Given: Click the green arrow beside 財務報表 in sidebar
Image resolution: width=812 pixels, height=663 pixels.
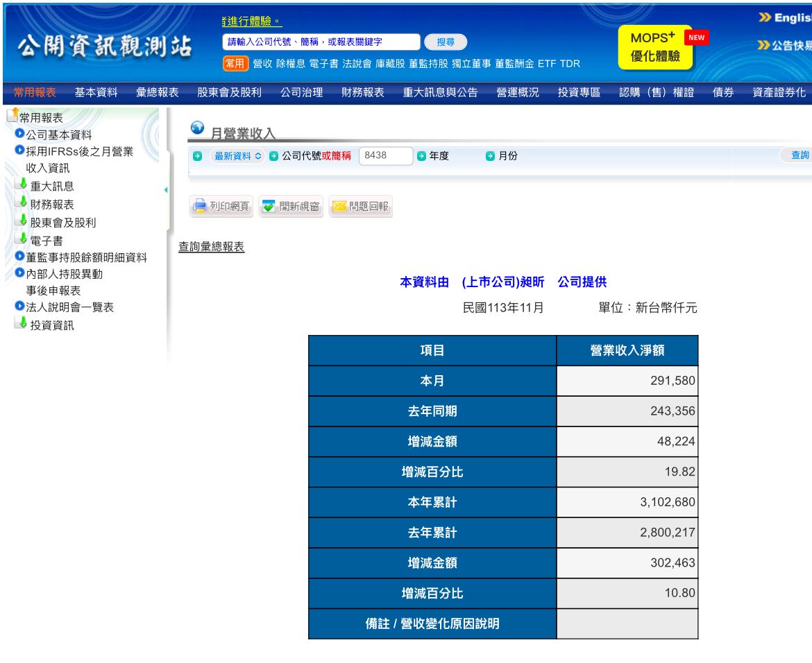Looking at the screenshot, I should pyautogui.click(x=23, y=203).
